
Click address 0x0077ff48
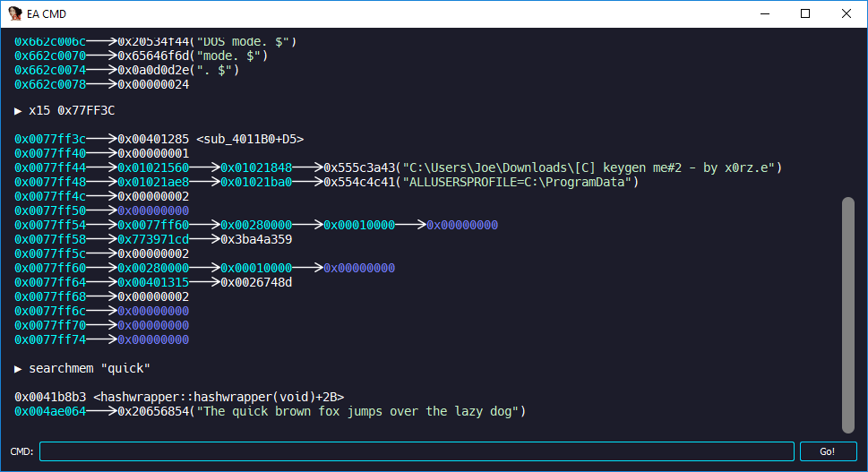coord(50,182)
